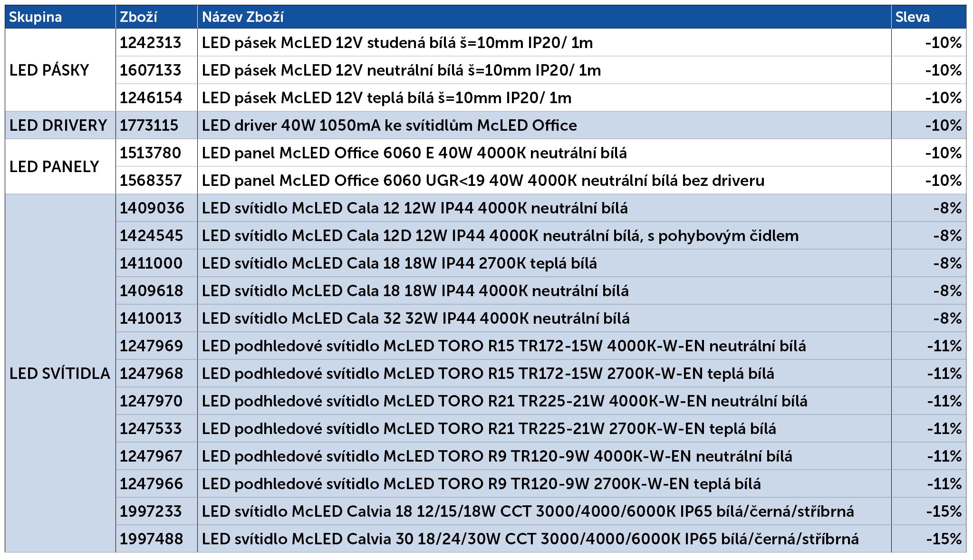Select the 'LED driver 40W 1050mA' product name

pyautogui.click(x=389, y=126)
